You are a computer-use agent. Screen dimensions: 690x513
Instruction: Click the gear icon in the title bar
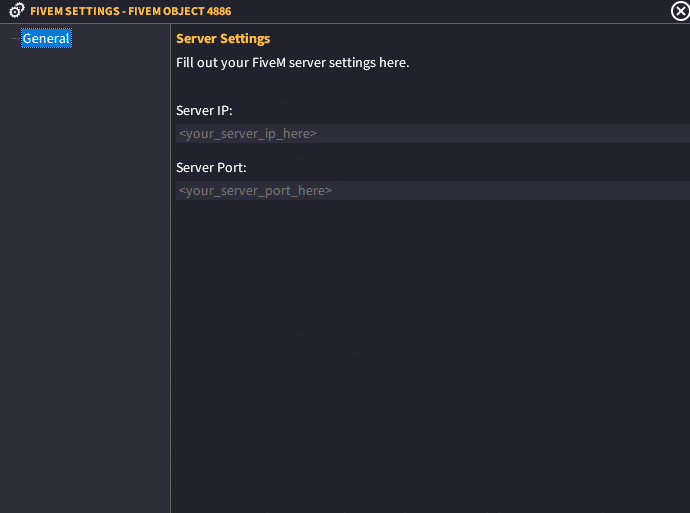tap(17, 11)
